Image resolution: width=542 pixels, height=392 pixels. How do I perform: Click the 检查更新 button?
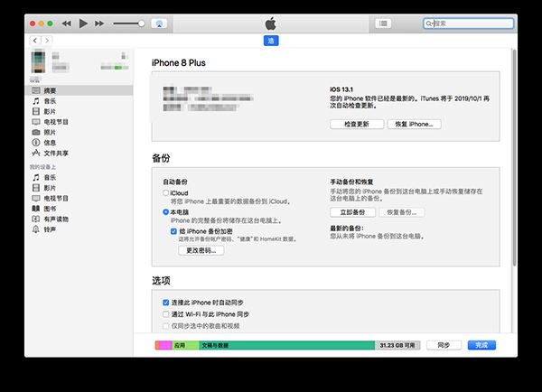coord(357,124)
